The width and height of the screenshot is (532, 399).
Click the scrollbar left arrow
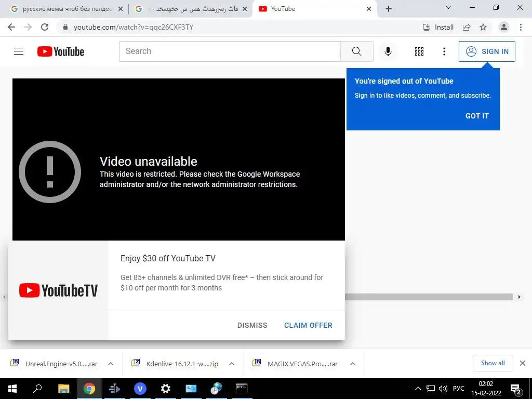[4, 297]
